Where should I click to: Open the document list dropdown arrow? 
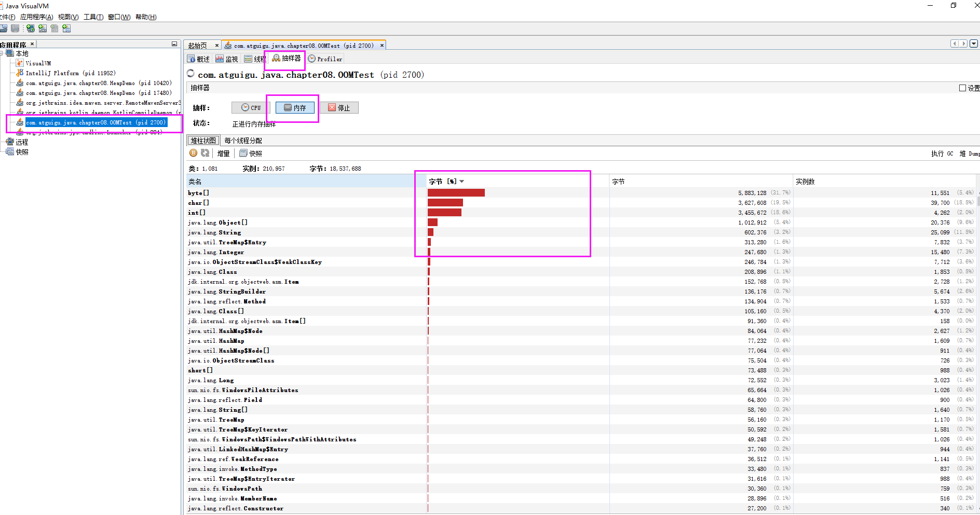click(x=974, y=44)
